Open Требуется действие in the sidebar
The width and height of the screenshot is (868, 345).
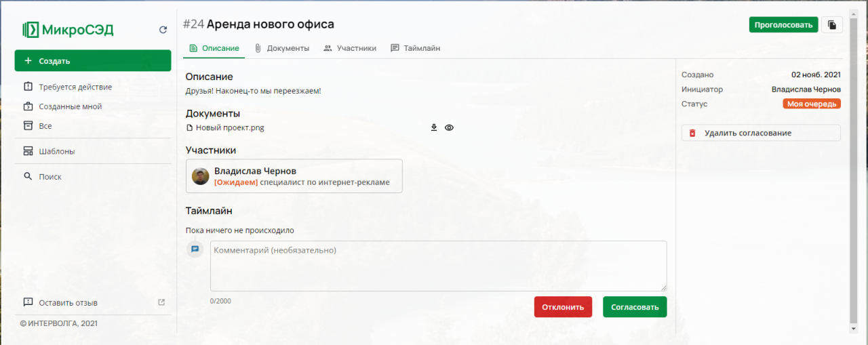[75, 87]
